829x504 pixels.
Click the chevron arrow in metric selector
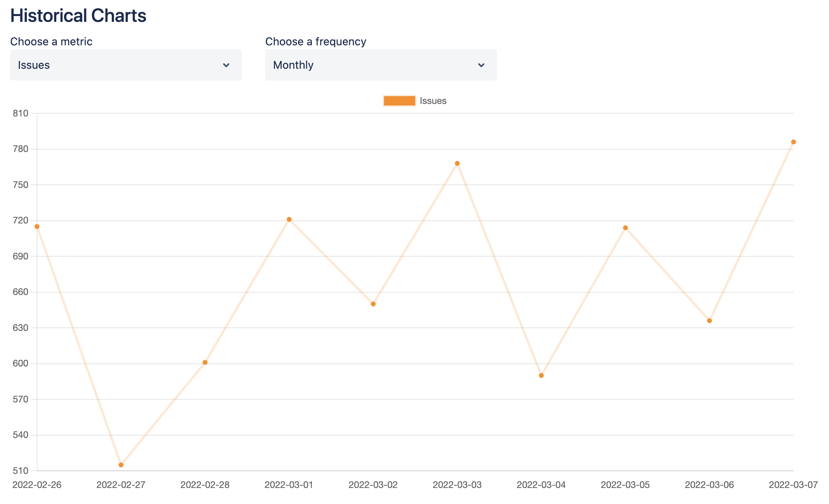tap(226, 65)
